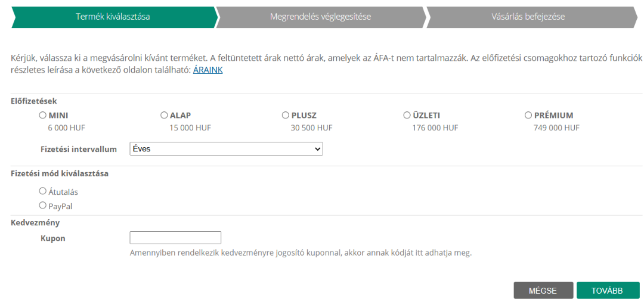Choose the ALAP subscription plan

coord(165,116)
